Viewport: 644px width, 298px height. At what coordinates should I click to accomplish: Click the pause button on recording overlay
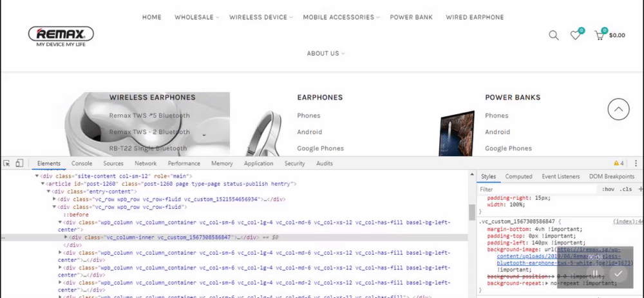click(x=596, y=273)
